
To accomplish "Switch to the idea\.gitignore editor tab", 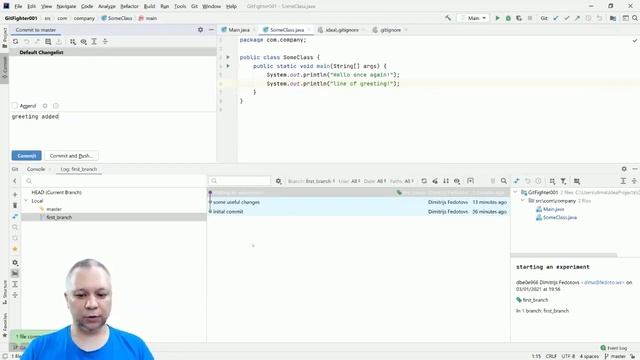I will click(x=342, y=30).
